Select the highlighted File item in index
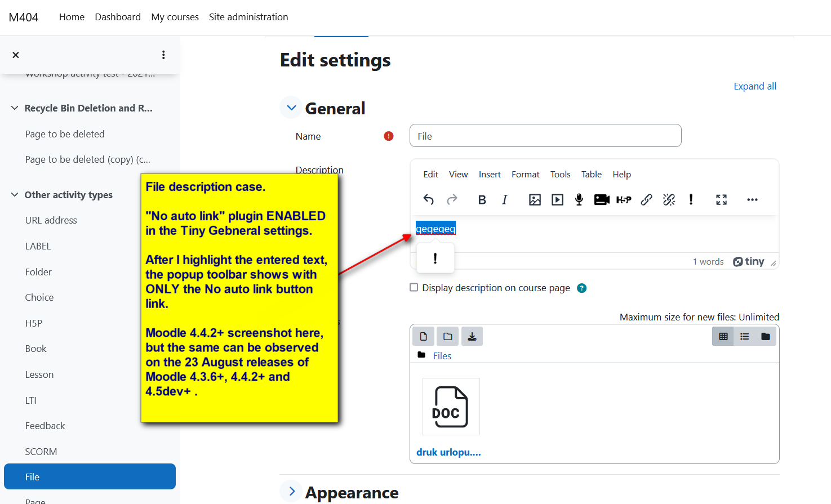The width and height of the screenshot is (831, 504). click(90, 476)
